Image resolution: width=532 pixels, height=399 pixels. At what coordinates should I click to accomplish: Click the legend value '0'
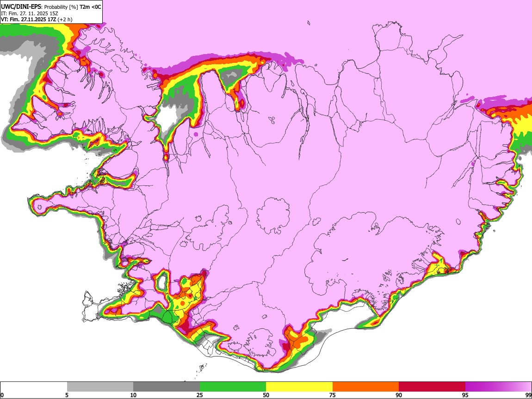2,395
